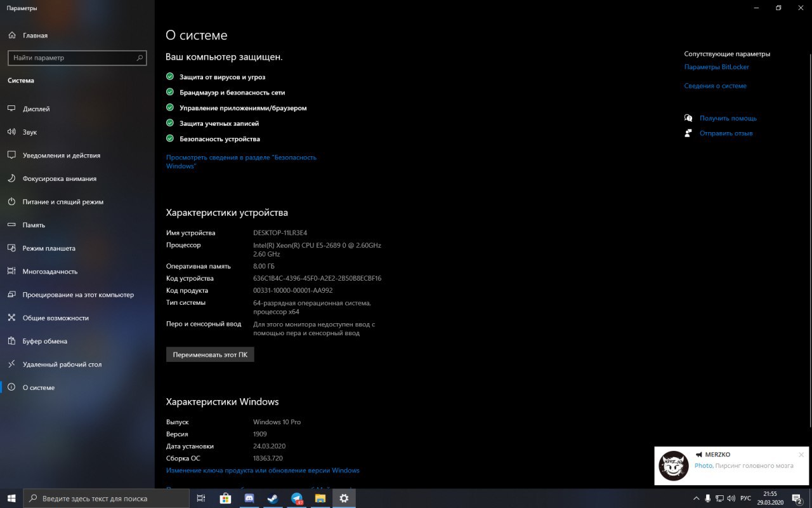This screenshot has height=508, width=812.
Task: Click the Удаленный рабочий стол icon
Action: (11, 364)
